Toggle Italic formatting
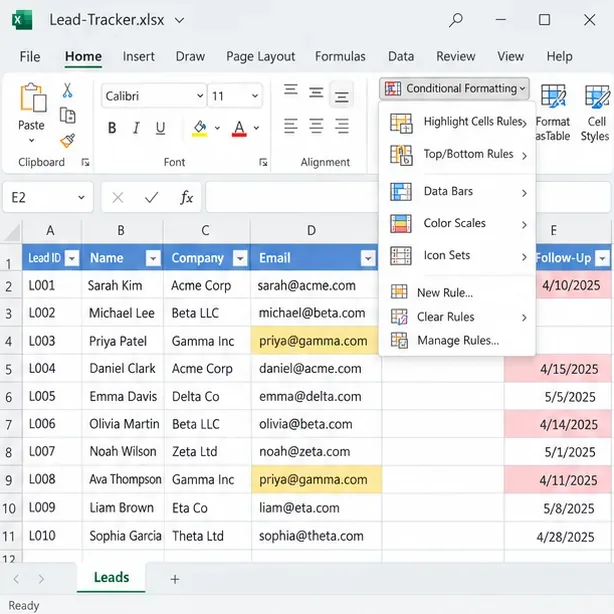614x614 pixels. [x=136, y=128]
